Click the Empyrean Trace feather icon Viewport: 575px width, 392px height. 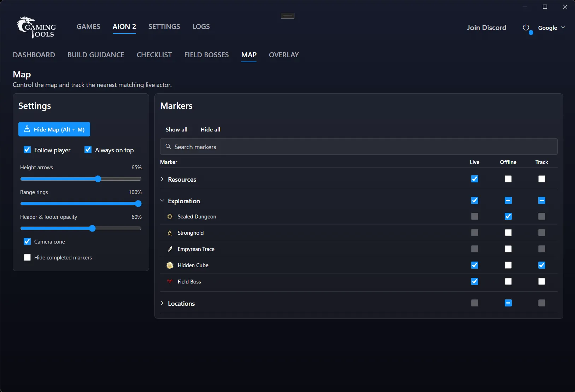(x=170, y=249)
